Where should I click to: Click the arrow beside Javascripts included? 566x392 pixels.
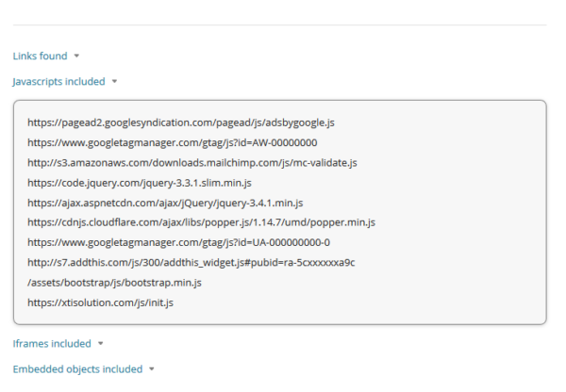click(114, 81)
